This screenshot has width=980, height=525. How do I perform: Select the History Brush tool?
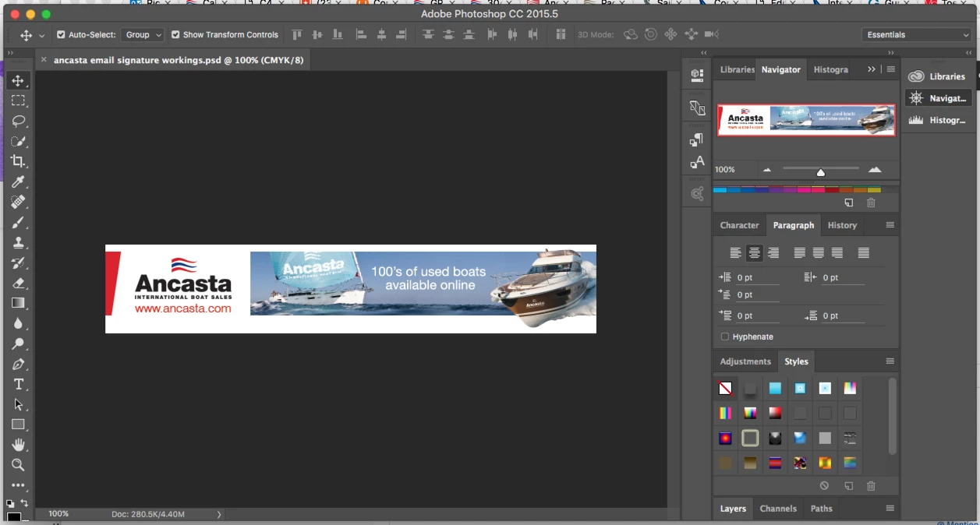click(18, 263)
